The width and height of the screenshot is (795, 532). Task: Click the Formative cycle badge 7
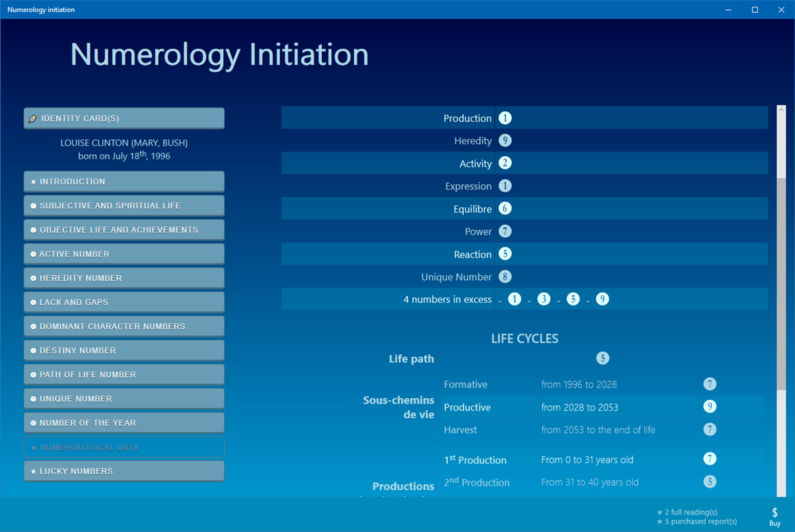click(710, 384)
